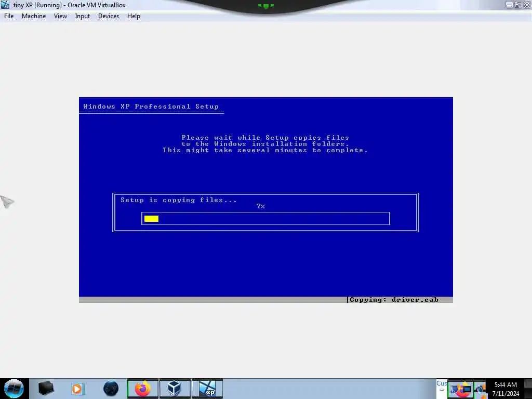
Task: Open the Help menu
Action: point(134,16)
